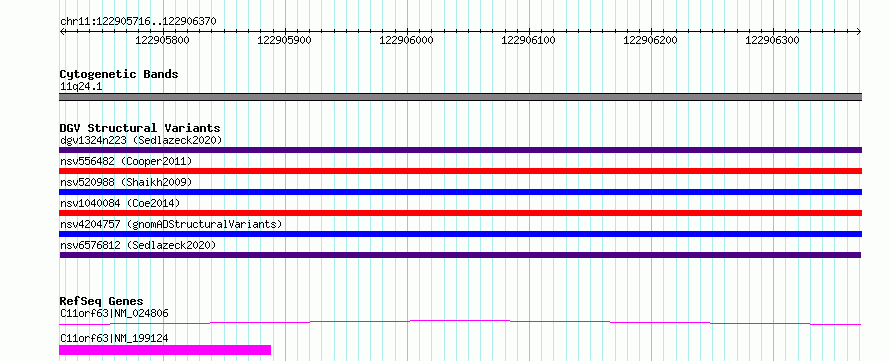Viewport: 890px width, 361px height.
Task: Open variant nsv6576812 (Sedlazeck2020) label
Action: click(138, 245)
